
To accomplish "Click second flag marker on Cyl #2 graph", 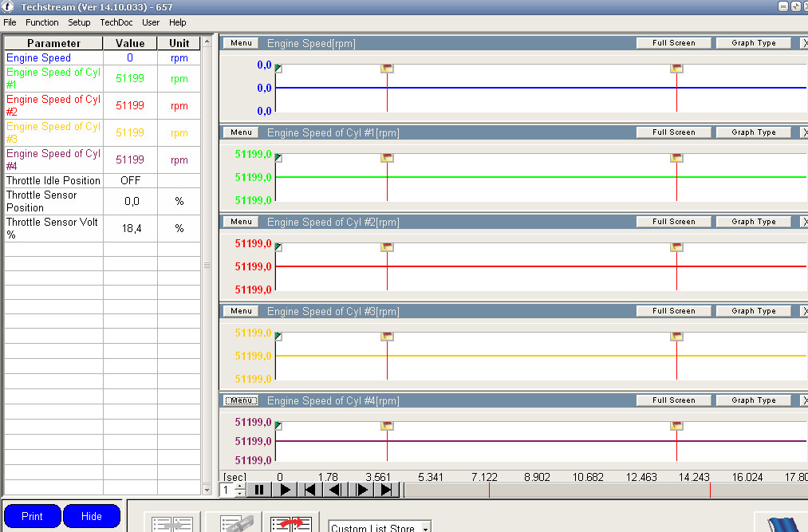I will pos(676,247).
